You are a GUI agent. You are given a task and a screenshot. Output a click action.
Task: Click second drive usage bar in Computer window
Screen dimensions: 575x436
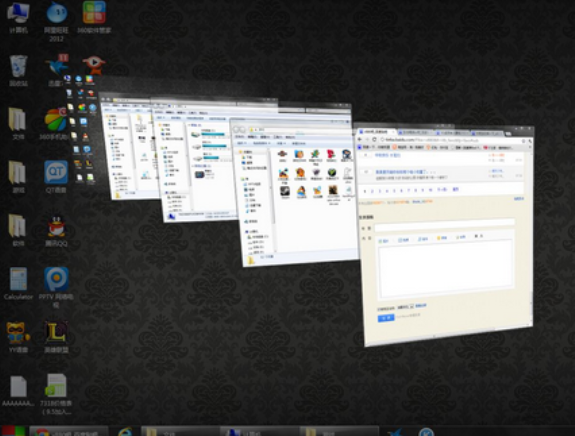pos(214,146)
